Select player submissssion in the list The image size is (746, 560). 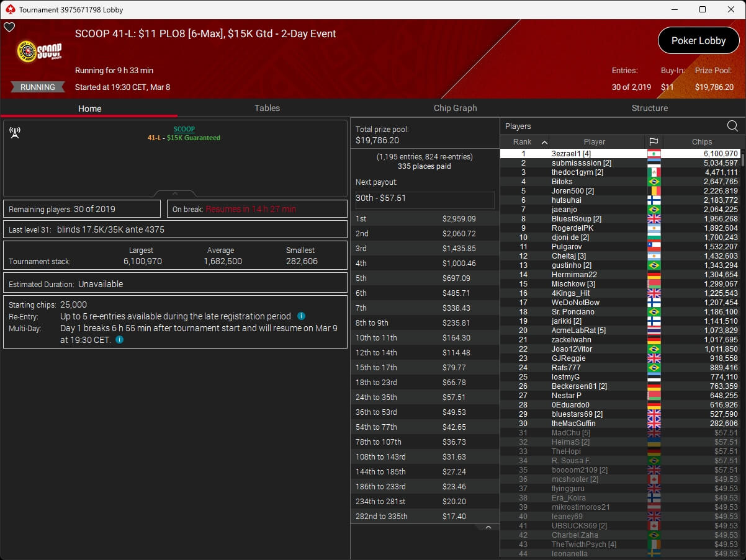[x=581, y=163]
